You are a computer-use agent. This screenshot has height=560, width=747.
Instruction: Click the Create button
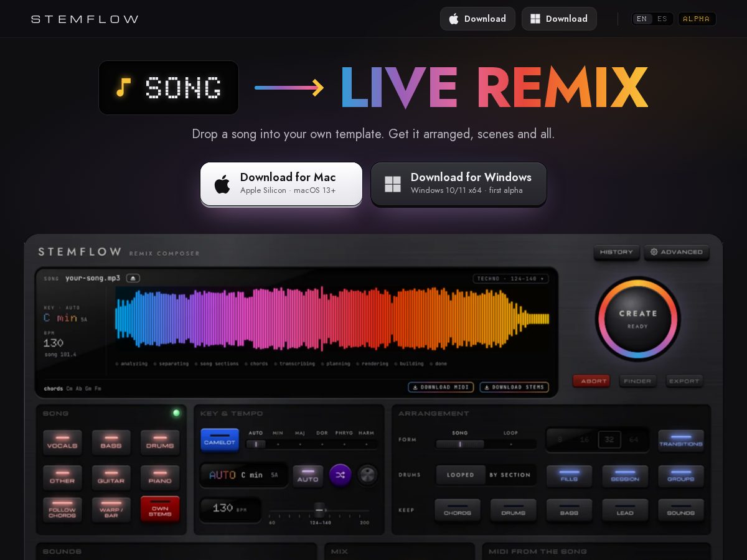(x=638, y=318)
